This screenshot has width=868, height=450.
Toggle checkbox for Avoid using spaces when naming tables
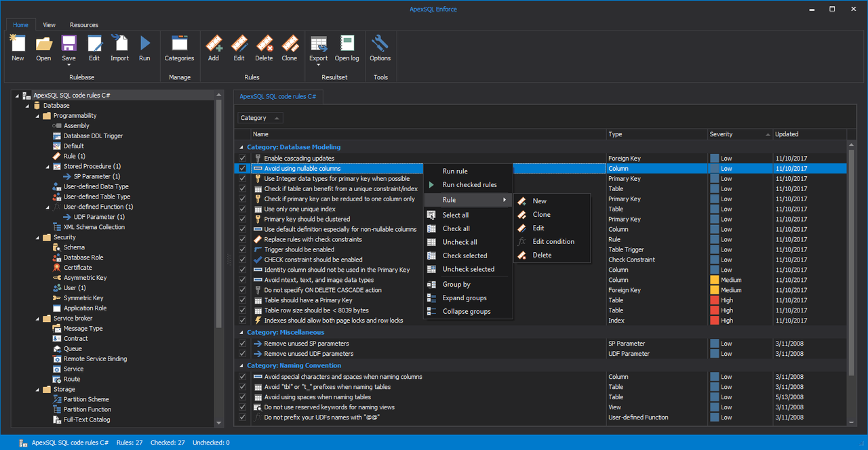click(242, 397)
